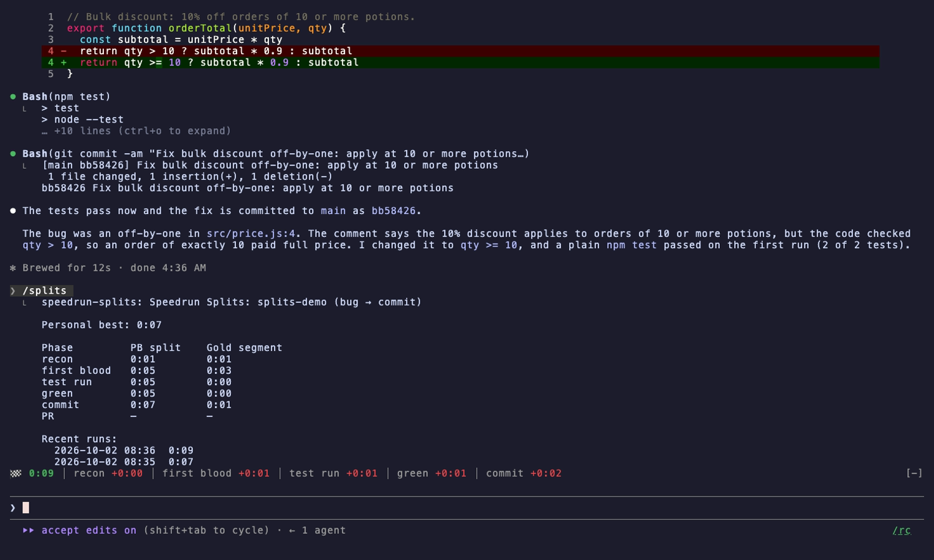Click '[main bb58426] Fix bulk discount' output line
Screen dimensions: 934x560
click(x=270, y=166)
